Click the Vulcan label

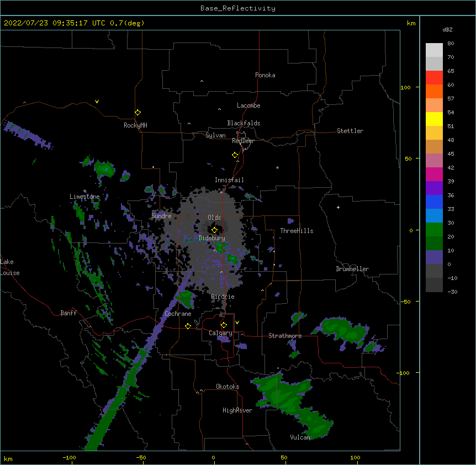pos(300,437)
